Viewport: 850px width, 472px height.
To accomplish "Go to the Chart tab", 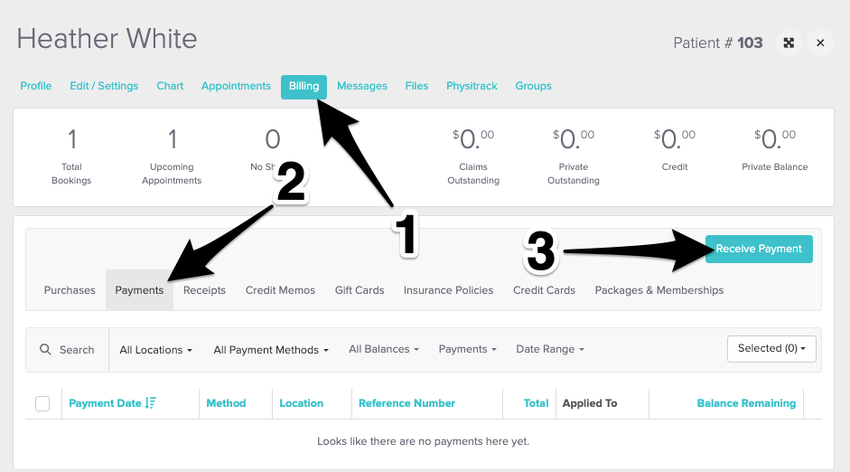I will pos(170,86).
